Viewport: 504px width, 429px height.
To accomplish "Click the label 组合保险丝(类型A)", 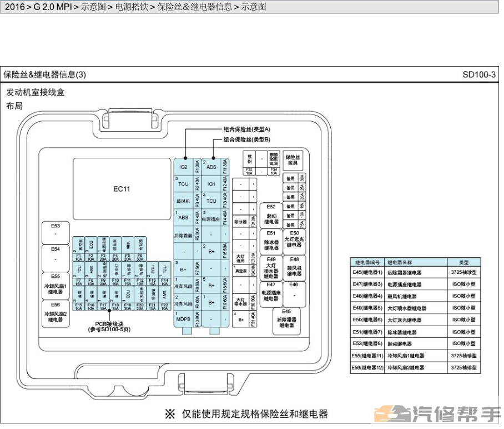I will [247, 129].
